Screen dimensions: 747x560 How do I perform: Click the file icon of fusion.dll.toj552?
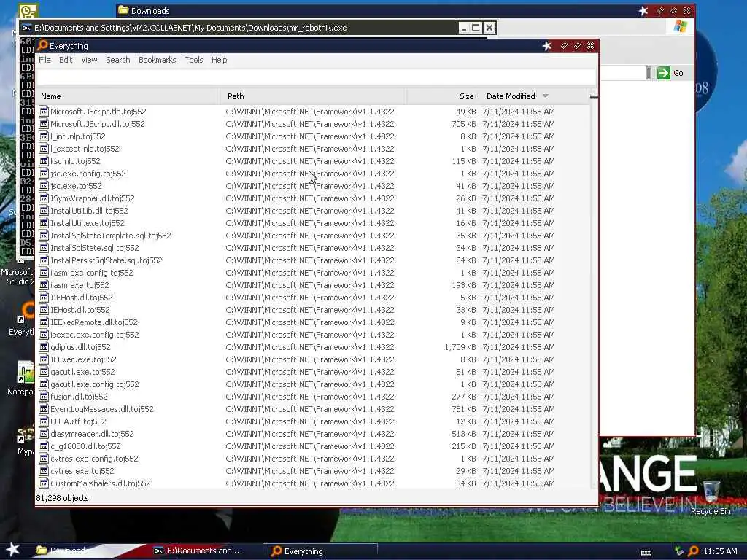[44, 396]
